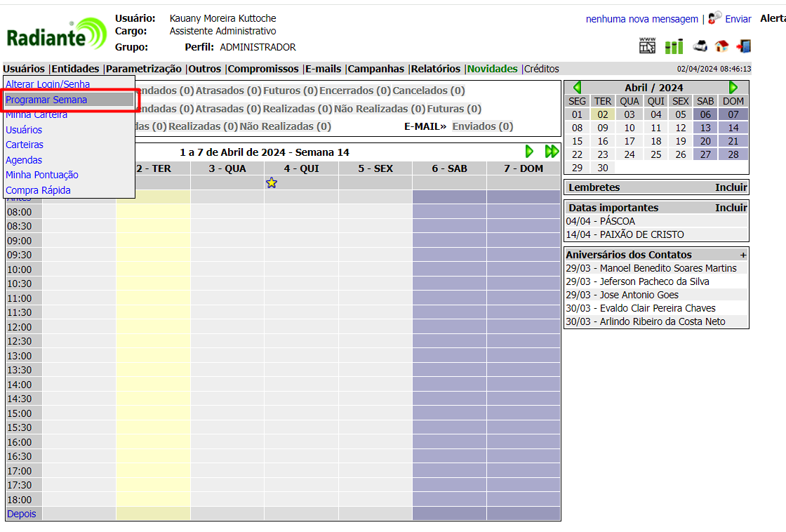The height and width of the screenshot is (532, 786).
Task: Go to previous month in mini calendar
Action: [577, 88]
